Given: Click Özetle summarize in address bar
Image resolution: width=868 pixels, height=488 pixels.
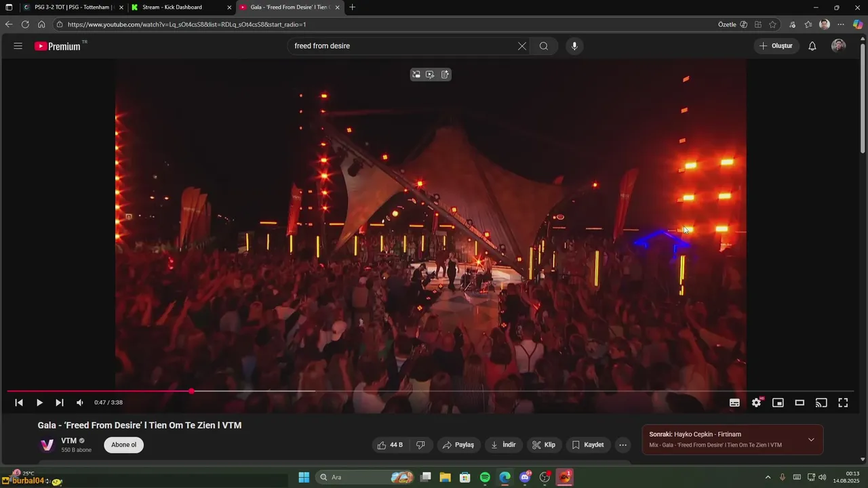Looking at the screenshot, I should point(732,24).
